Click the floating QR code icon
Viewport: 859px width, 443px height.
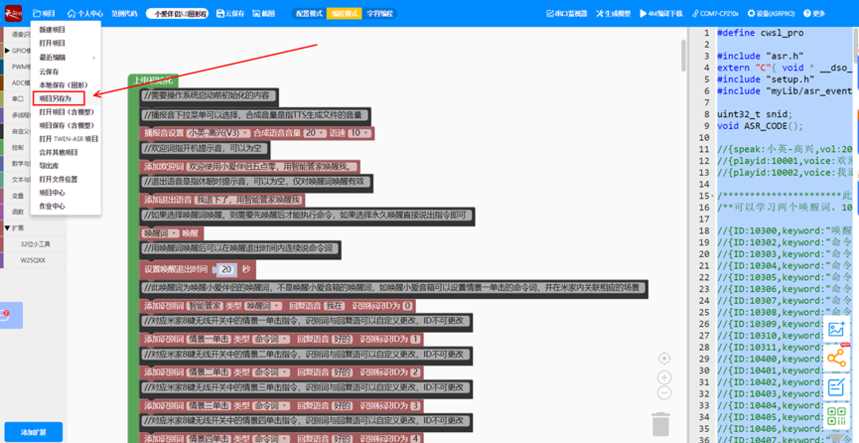[836, 416]
